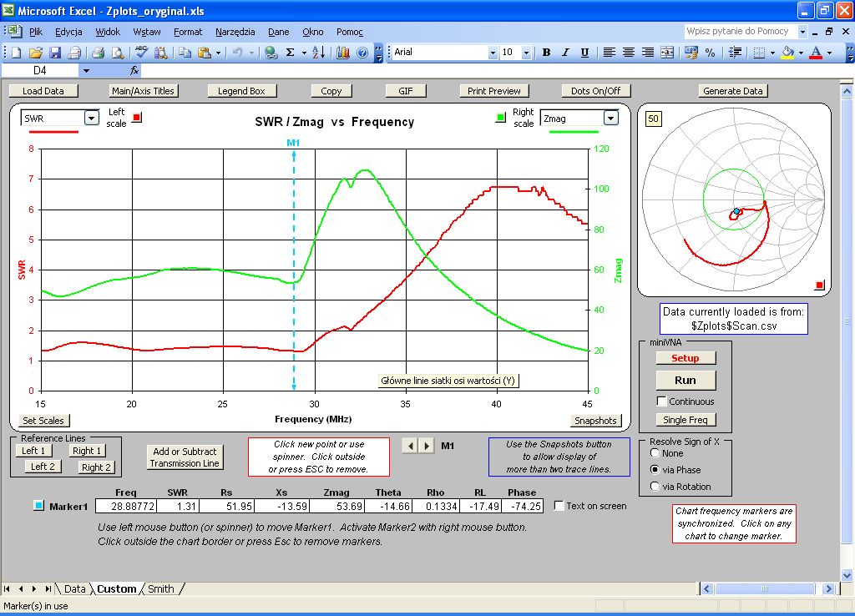Image resolution: width=855 pixels, height=616 pixels.
Task: Open the Narzędzia menu
Action: 235,32
